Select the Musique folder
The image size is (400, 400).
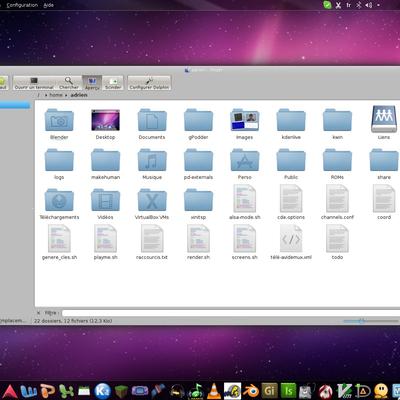tap(152, 164)
